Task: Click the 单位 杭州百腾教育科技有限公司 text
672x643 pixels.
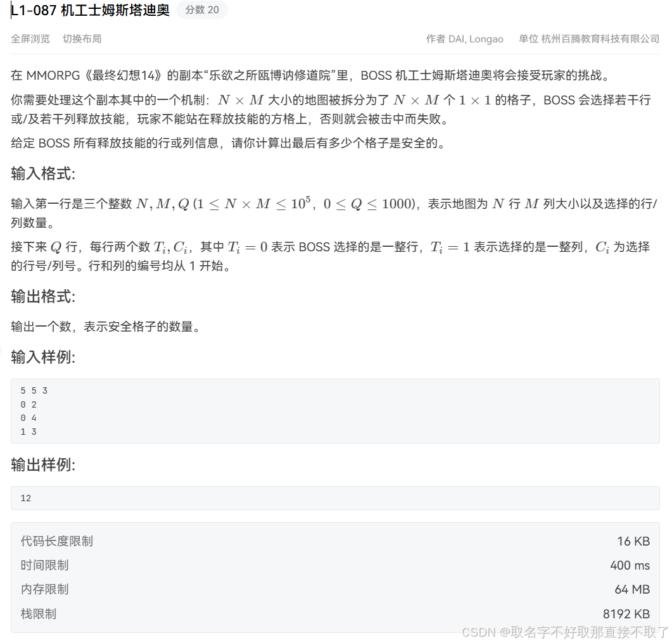Action: (x=589, y=39)
